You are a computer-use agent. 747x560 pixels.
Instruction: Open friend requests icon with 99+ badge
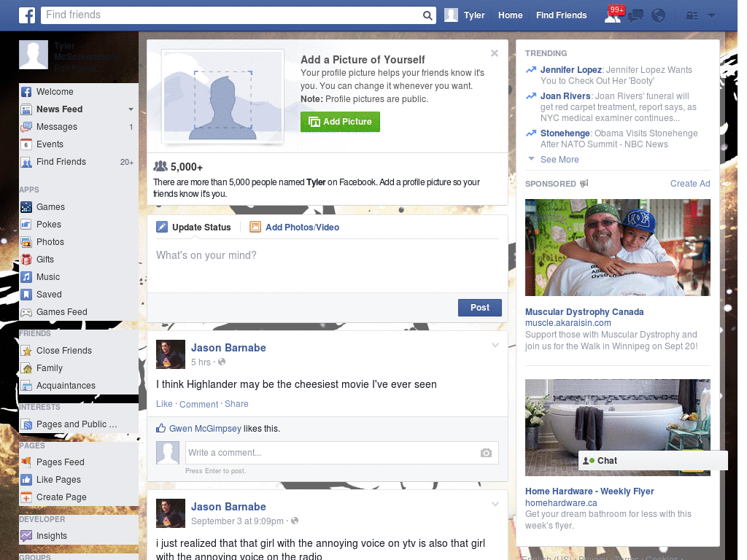[614, 15]
